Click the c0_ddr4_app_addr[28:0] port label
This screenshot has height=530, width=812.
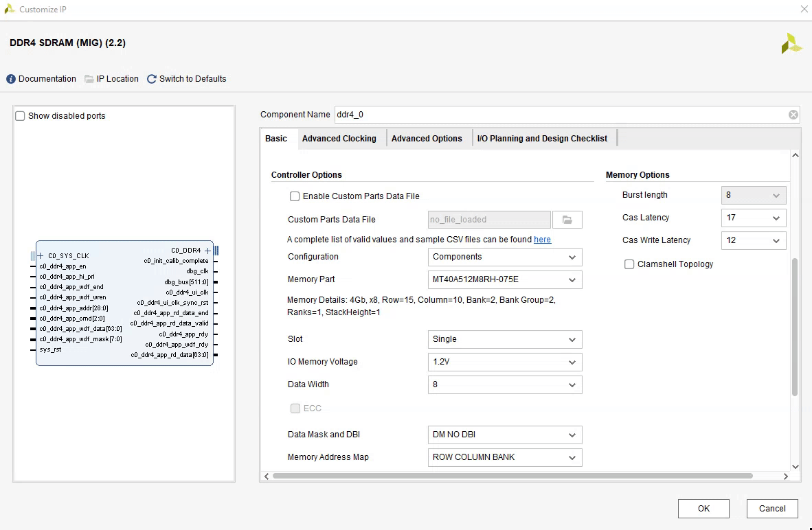coord(74,308)
